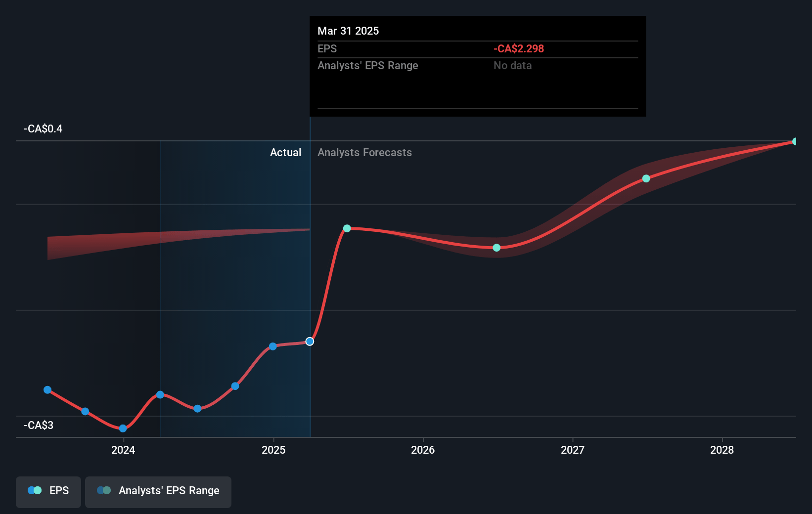812x514 pixels.
Task: Click the -CA$2.298 EPS value in tooltip
Action: pyautogui.click(x=518, y=49)
